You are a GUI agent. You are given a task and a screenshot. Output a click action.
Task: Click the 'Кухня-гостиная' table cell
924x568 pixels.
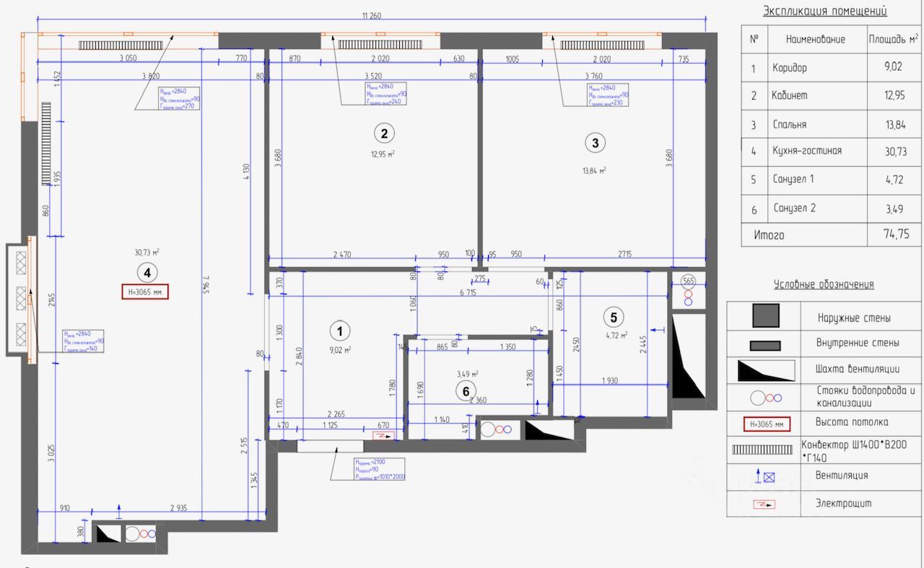tap(806, 151)
